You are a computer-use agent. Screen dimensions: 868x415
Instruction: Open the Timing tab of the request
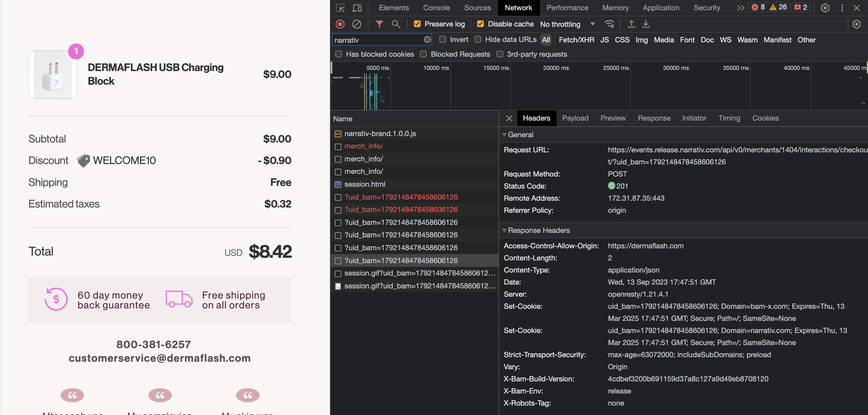729,118
